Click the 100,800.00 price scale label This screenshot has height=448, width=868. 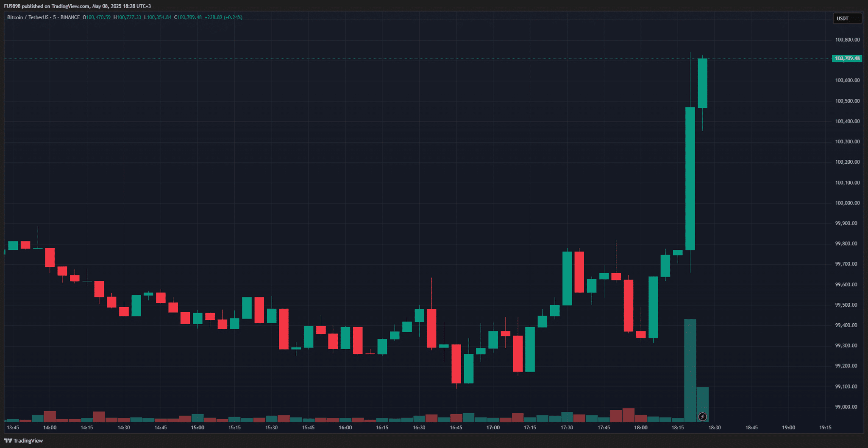click(847, 40)
